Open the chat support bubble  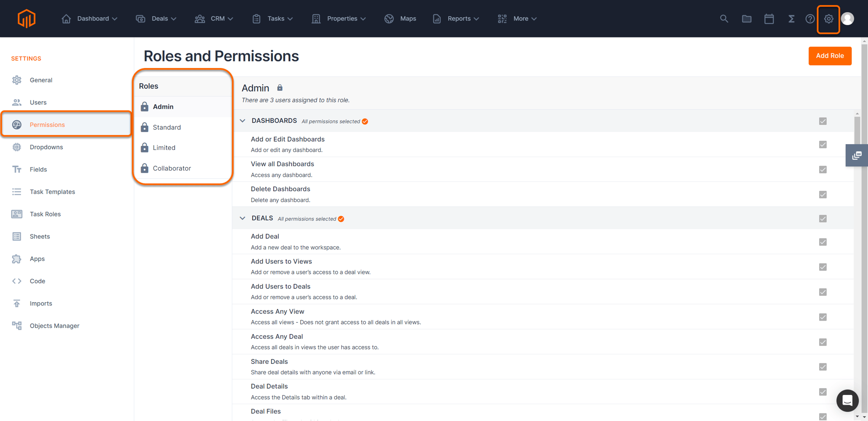(847, 400)
